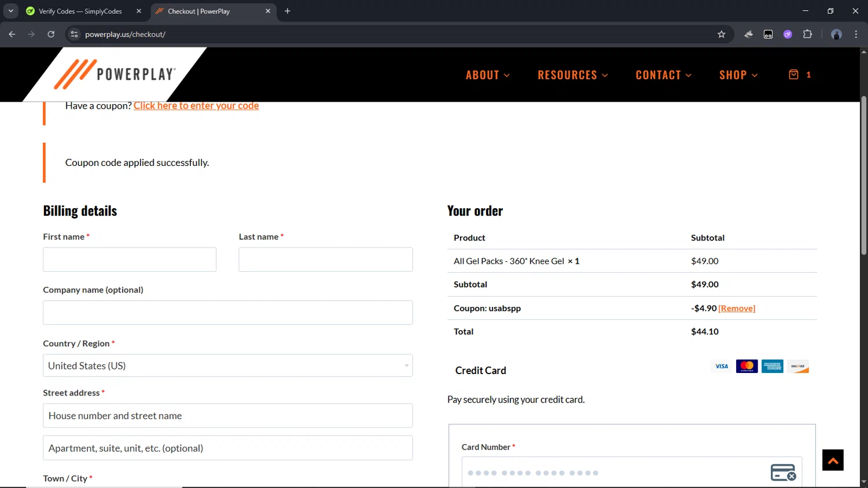Click the 'All Gel Packs - 360° Knee Gel' product row
Image resolution: width=868 pixels, height=488 pixels.
point(632,261)
